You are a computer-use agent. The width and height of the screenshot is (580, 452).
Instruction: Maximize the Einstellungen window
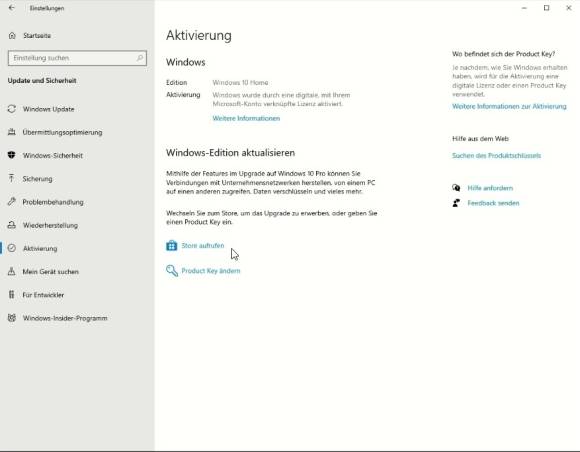click(x=546, y=8)
